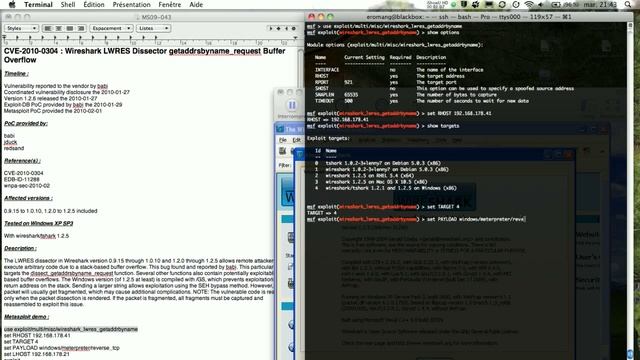640x360 pixels.
Task: Click the 'set LHOST 192.168.178.21' document line
Action: (x=37, y=354)
